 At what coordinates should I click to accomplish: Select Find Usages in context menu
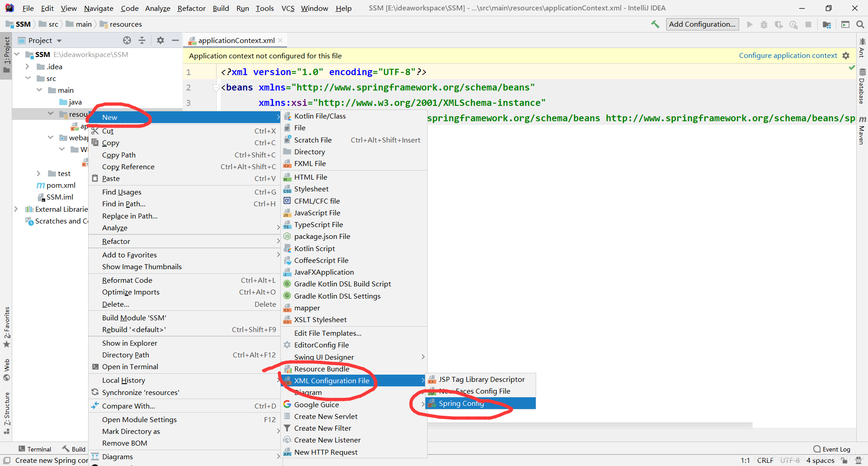pyautogui.click(x=184, y=192)
